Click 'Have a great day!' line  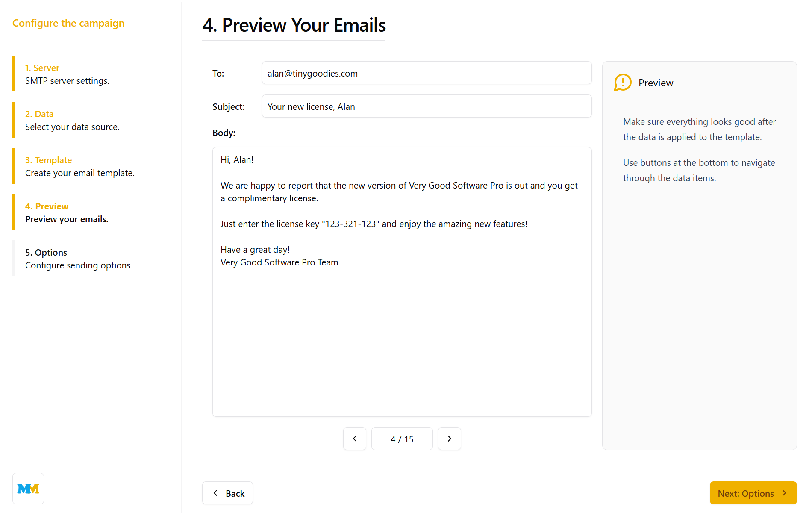click(x=255, y=250)
